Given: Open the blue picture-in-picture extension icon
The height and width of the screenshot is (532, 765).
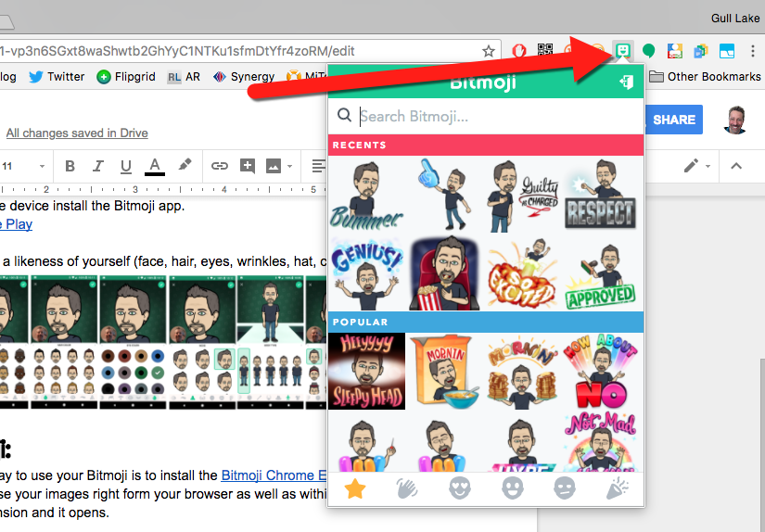Looking at the screenshot, I should coord(727,51).
